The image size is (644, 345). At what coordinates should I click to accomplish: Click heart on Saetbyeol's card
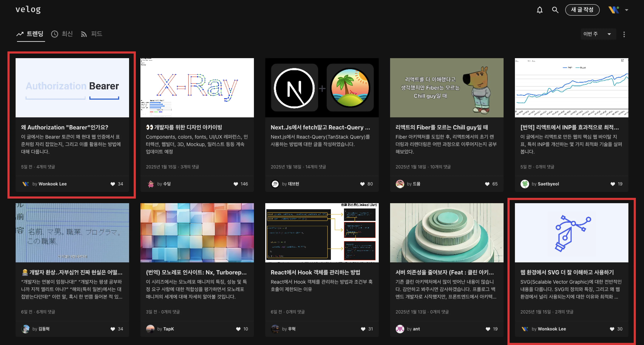coord(612,184)
